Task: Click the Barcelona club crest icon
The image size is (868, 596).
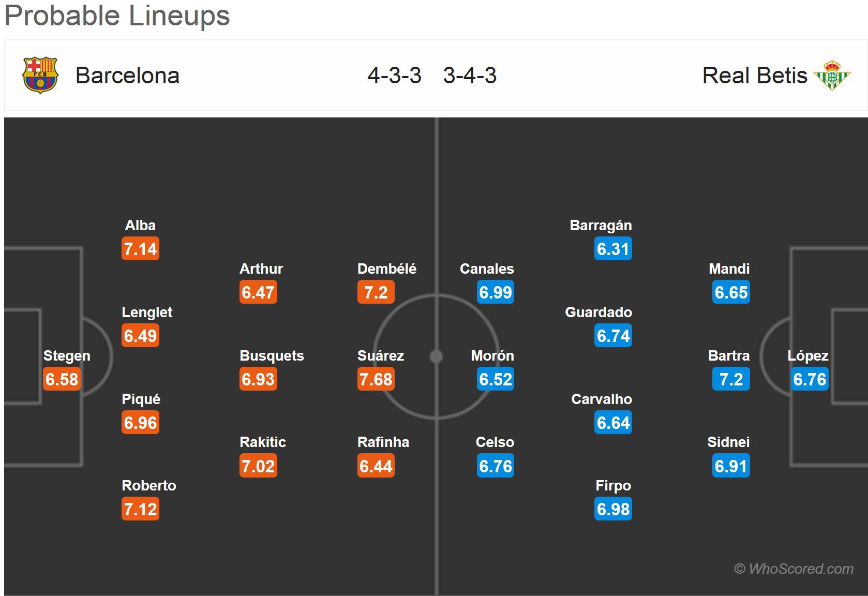Action: (x=40, y=75)
